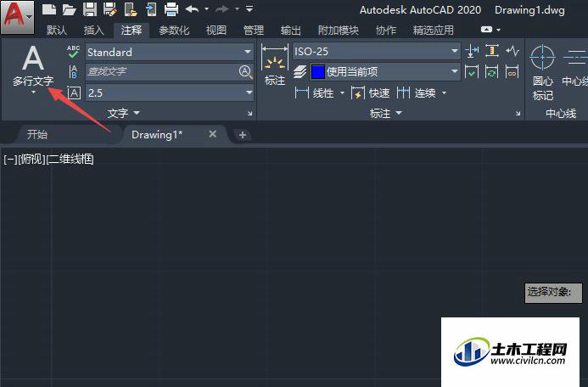Expand the 标注 panel title
Viewport: 588px width, 387px height.
click(386, 113)
